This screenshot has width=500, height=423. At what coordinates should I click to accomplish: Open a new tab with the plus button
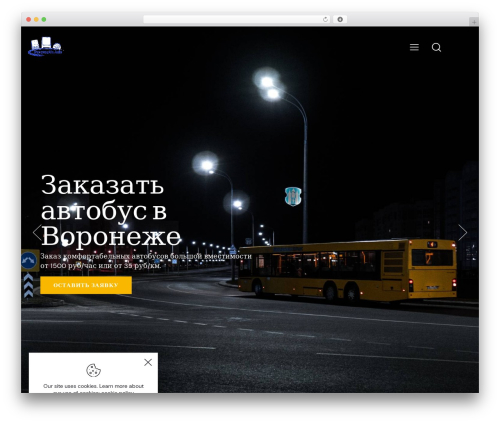474,22
